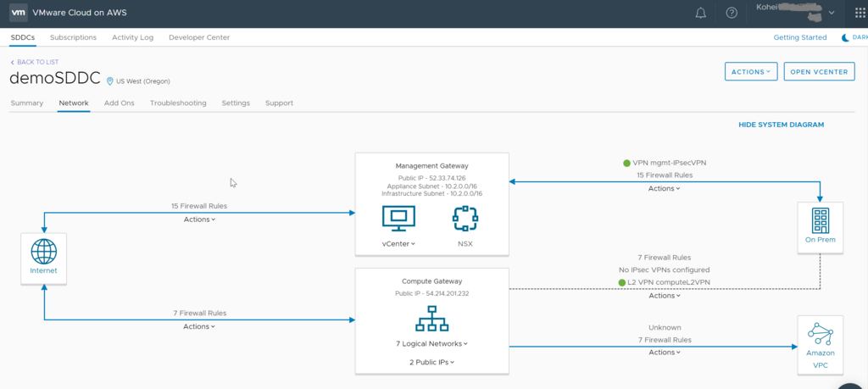Click the Amazon VPC label
868x389 pixels.
(x=821, y=359)
